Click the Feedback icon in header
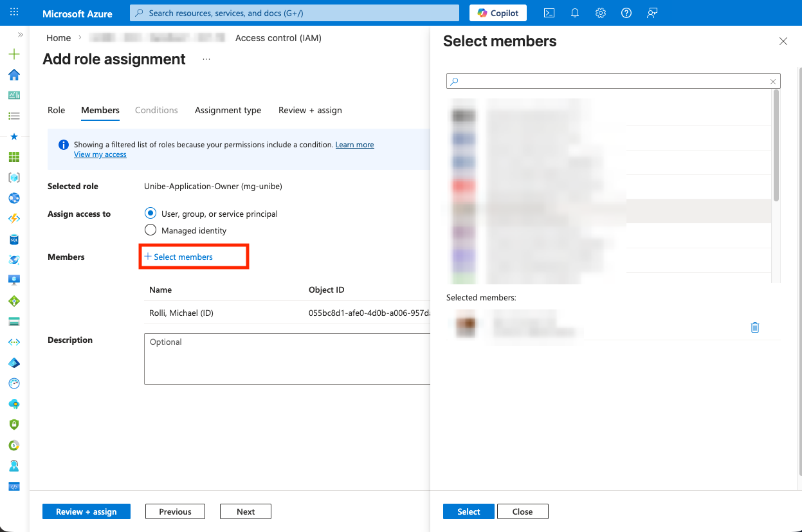Viewport: 802px width, 532px height. tap(652, 13)
